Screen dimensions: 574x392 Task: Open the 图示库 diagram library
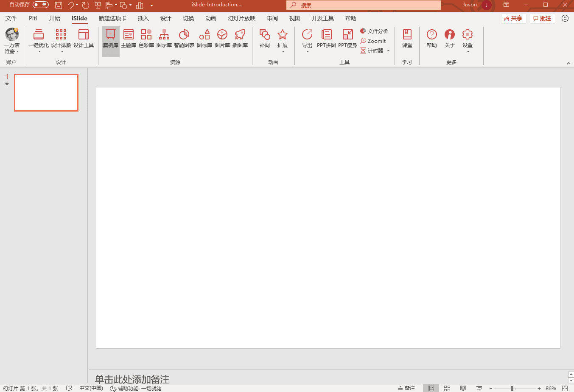tap(164, 39)
